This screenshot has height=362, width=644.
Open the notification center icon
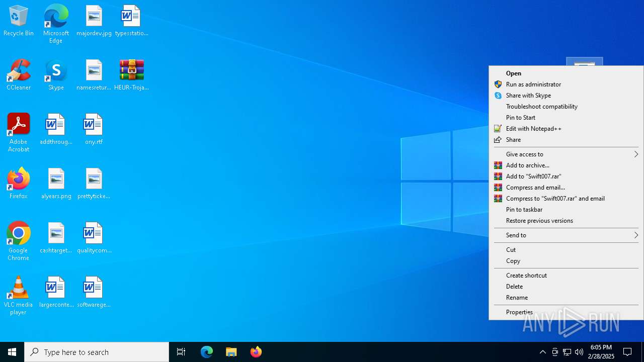(x=627, y=352)
